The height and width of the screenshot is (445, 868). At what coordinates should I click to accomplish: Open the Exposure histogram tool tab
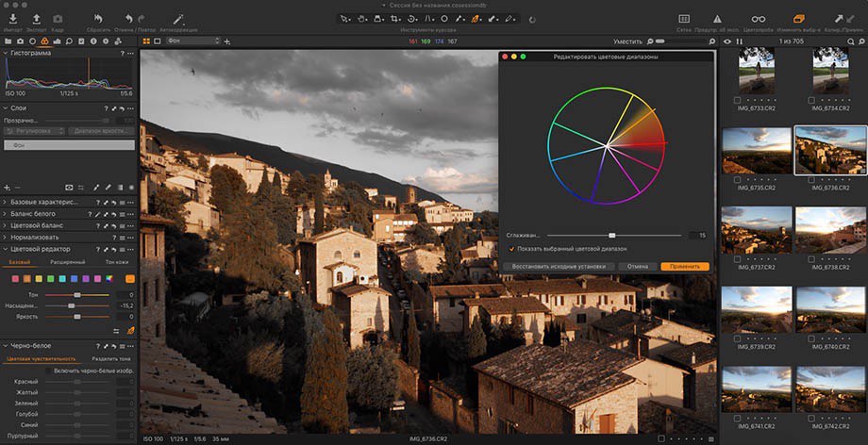(x=57, y=41)
